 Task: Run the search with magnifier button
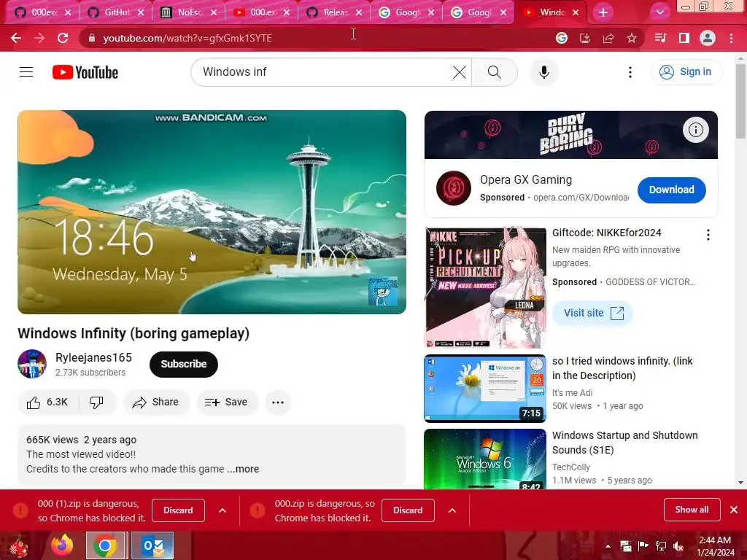(x=495, y=72)
